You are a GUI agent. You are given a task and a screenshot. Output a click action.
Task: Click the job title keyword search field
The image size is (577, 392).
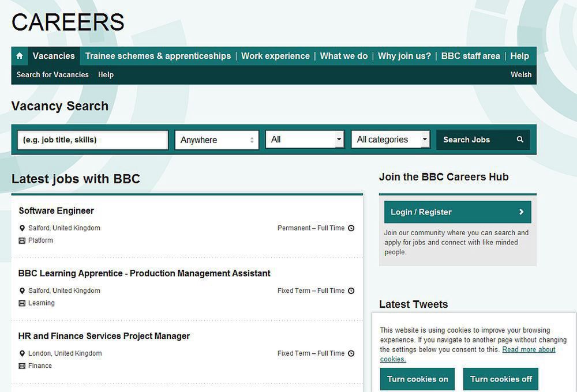[x=93, y=140]
